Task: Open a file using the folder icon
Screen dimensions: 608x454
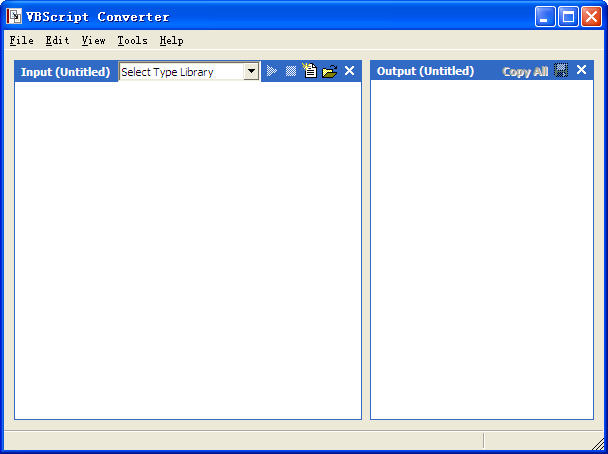Action: 330,71
